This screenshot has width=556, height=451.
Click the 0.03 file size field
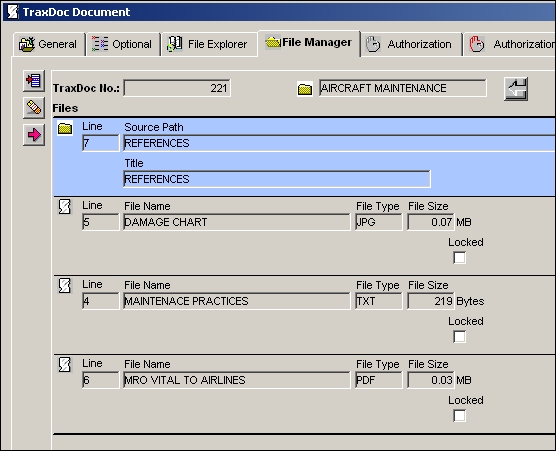pyautogui.click(x=430, y=380)
